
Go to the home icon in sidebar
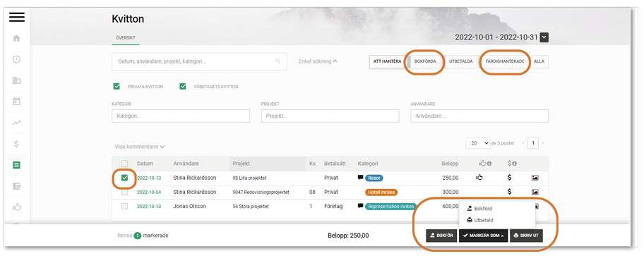pyautogui.click(x=16, y=38)
